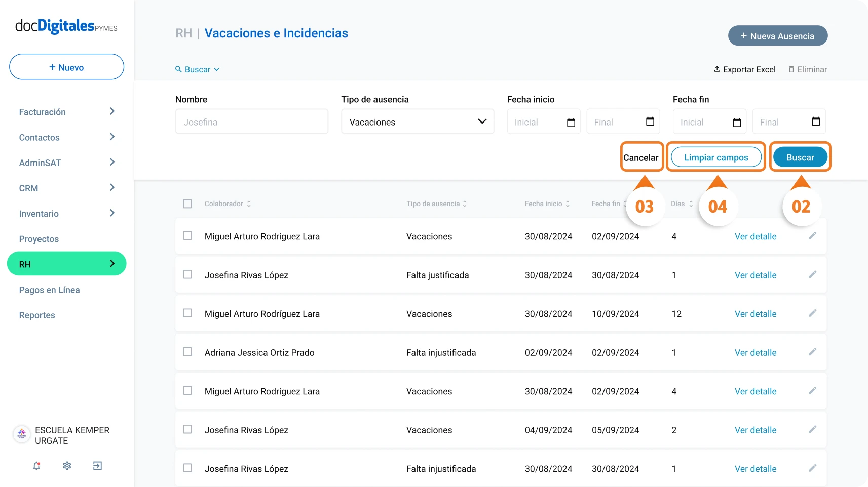Click the Eliminar trash option
The height and width of the screenshot is (487, 868).
808,69
